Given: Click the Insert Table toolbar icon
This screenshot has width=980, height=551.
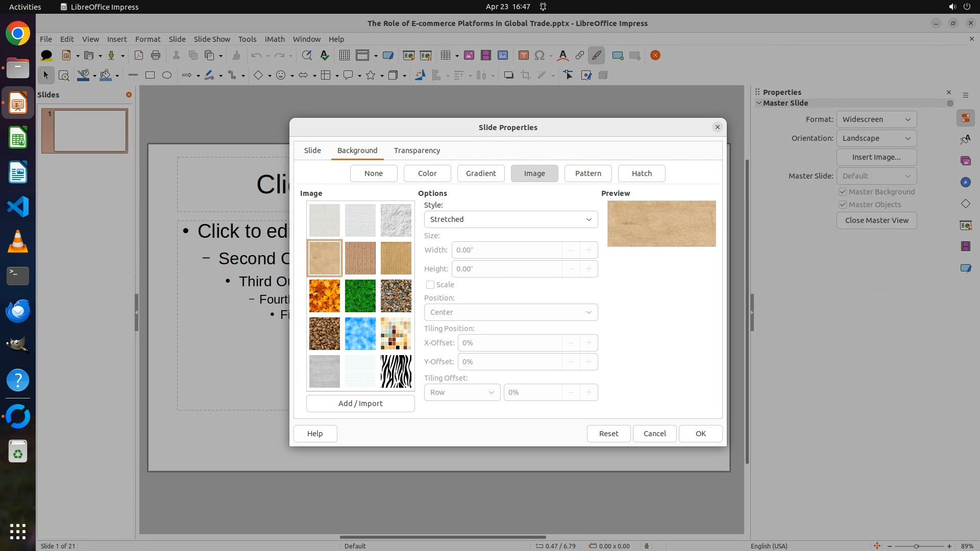Looking at the screenshot, I should 446,56.
